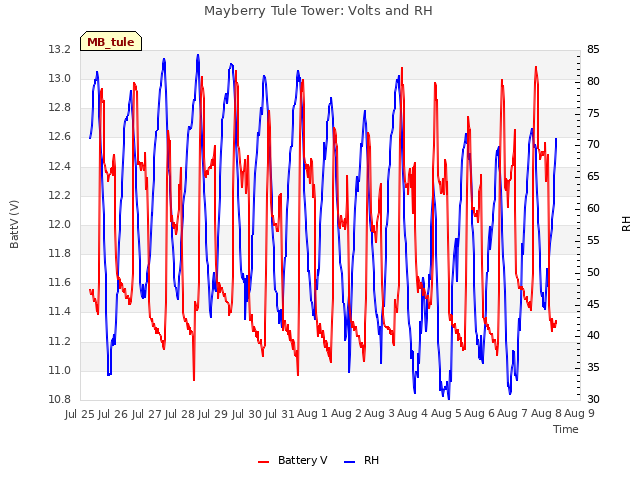Click the Aug 3 x-axis tick label
This screenshot has height=480, width=640.
coord(380,413)
